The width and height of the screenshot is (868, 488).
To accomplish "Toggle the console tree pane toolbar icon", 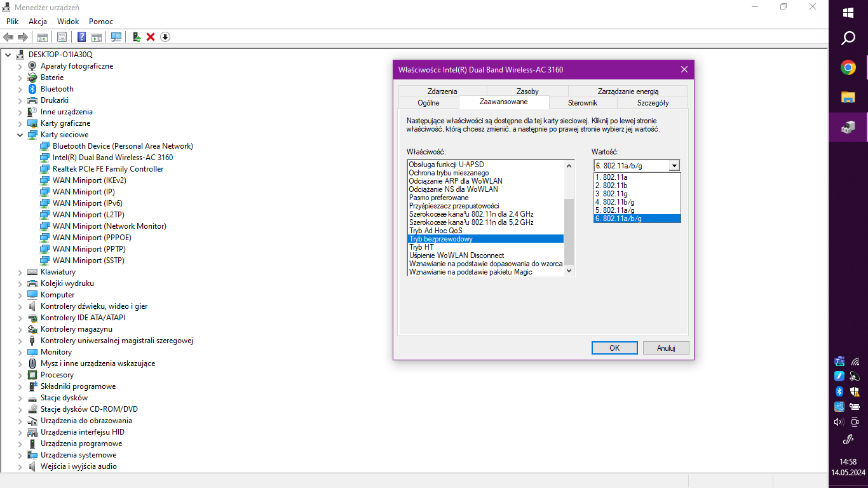I will click(x=42, y=37).
